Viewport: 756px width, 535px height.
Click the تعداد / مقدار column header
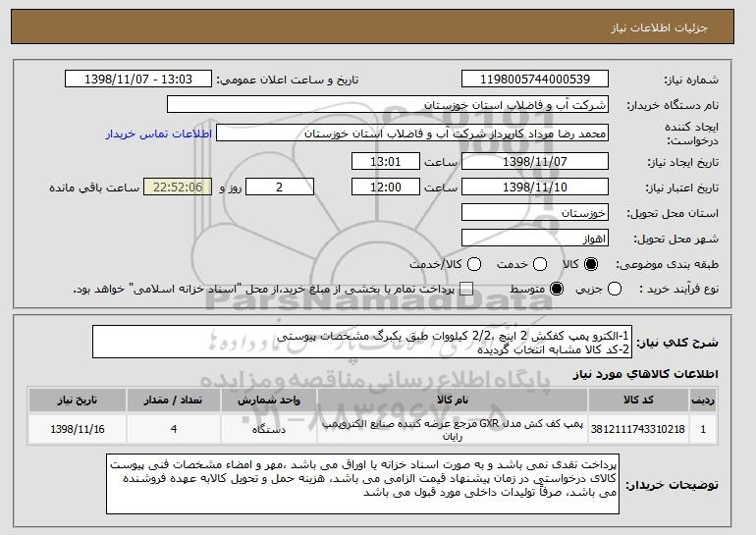click(x=174, y=401)
